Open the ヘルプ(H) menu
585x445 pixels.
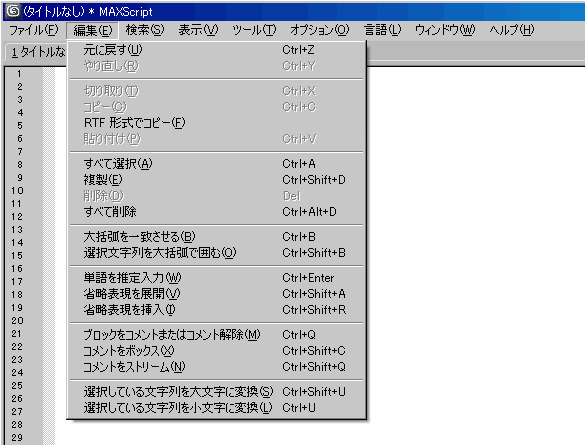[512, 30]
